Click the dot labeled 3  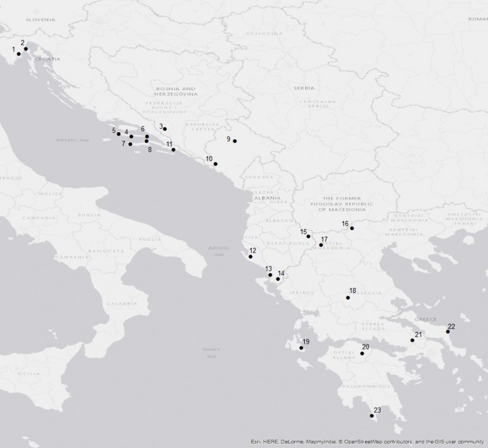pyautogui.click(x=165, y=129)
